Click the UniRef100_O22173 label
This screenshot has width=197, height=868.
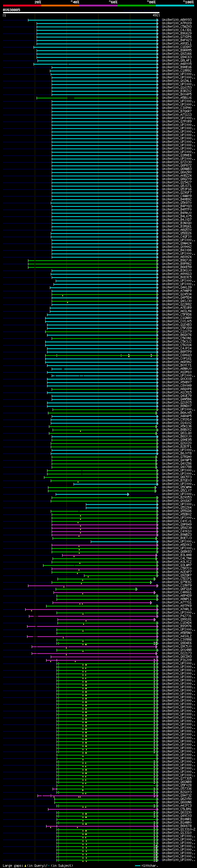coord(177,653)
